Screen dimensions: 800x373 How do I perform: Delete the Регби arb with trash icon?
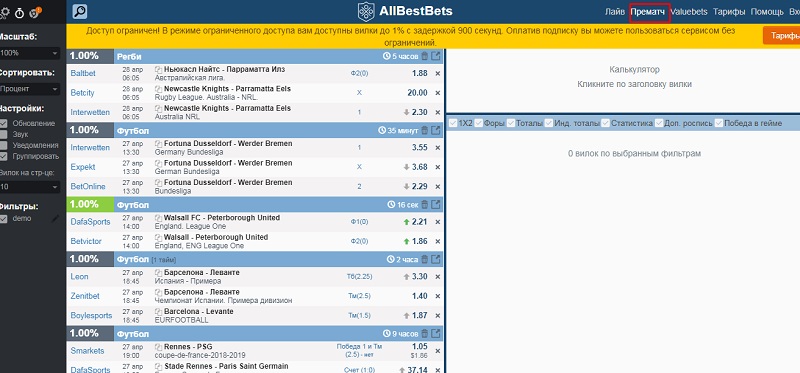point(424,56)
